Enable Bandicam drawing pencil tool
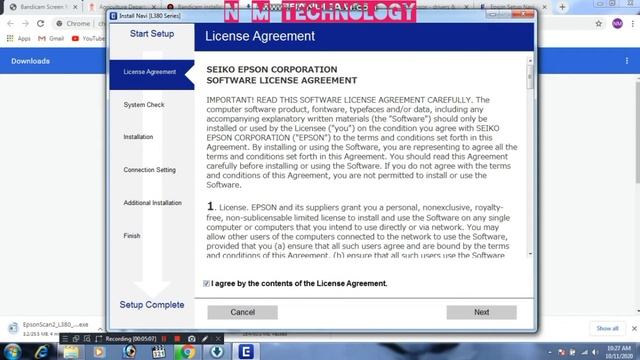 tap(205, 339)
